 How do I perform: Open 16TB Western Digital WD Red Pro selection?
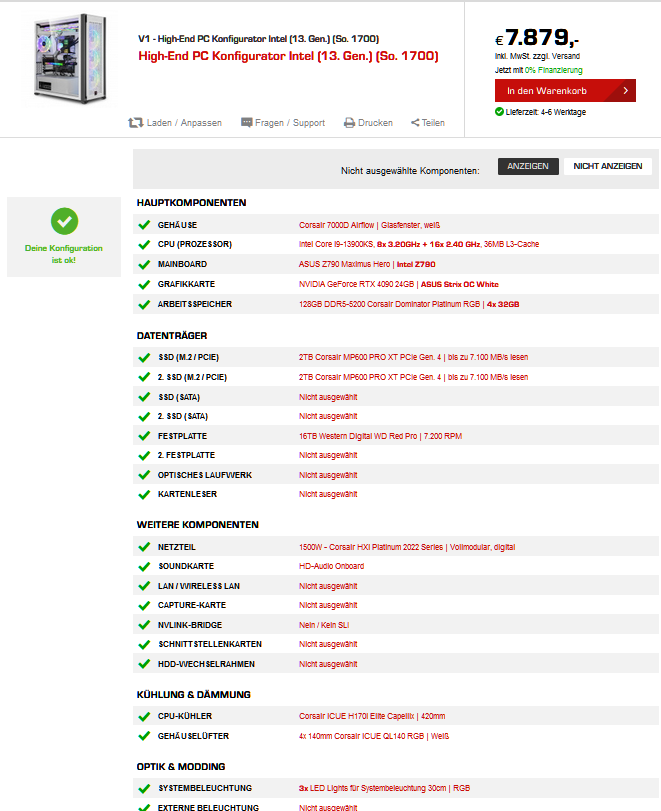pos(380,436)
